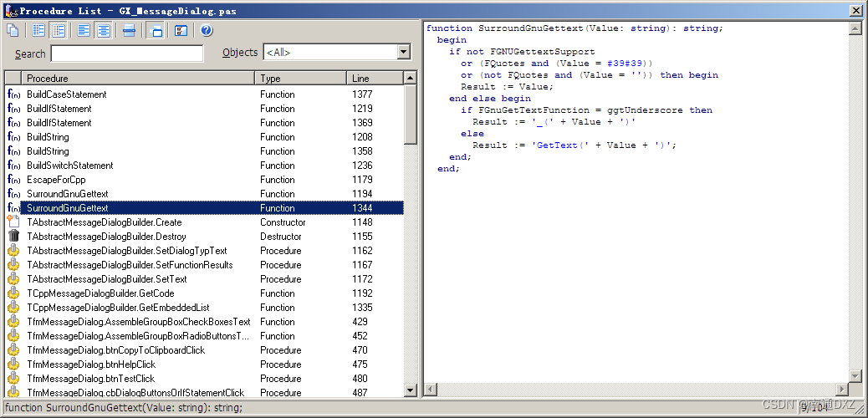
Task: Click icon beside TfmMessageDialog.AssembleGroupBoxCheckBoxesText
Action: (x=14, y=322)
